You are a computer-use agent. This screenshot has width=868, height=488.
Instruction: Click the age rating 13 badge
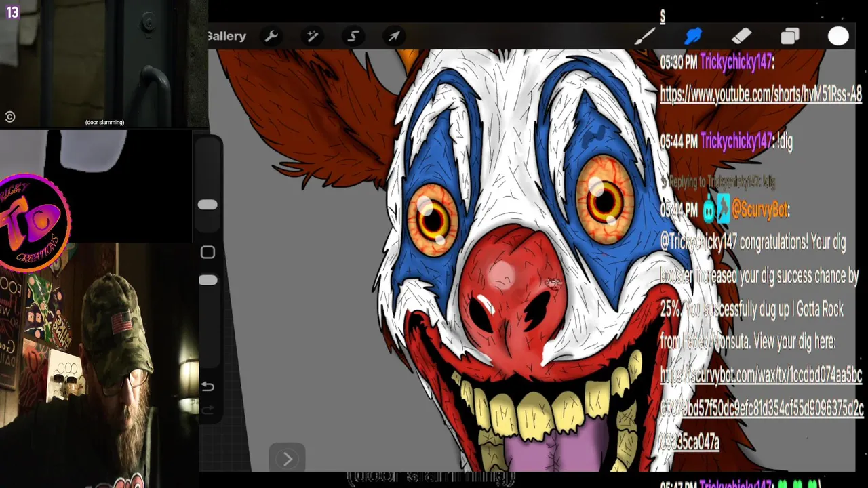[x=12, y=12]
